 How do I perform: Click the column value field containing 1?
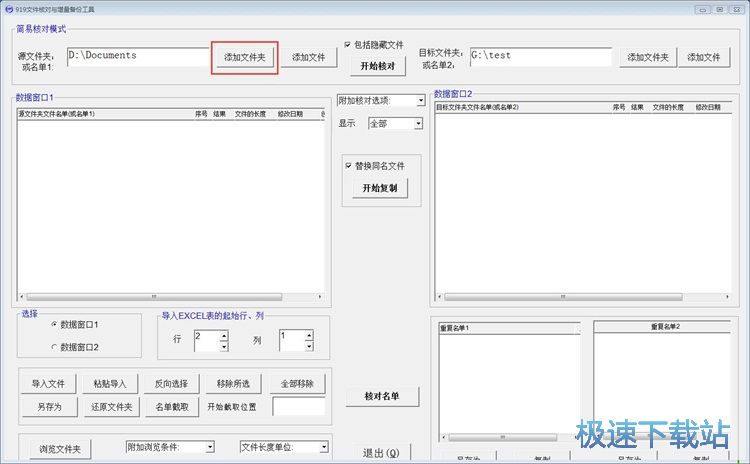[292, 341]
